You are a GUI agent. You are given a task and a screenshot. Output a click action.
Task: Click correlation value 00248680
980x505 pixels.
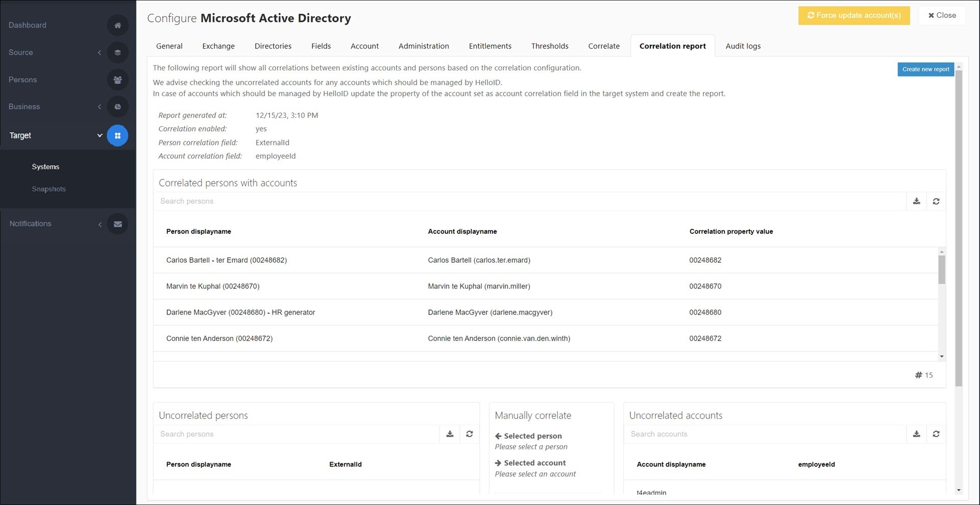(x=705, y=312)
